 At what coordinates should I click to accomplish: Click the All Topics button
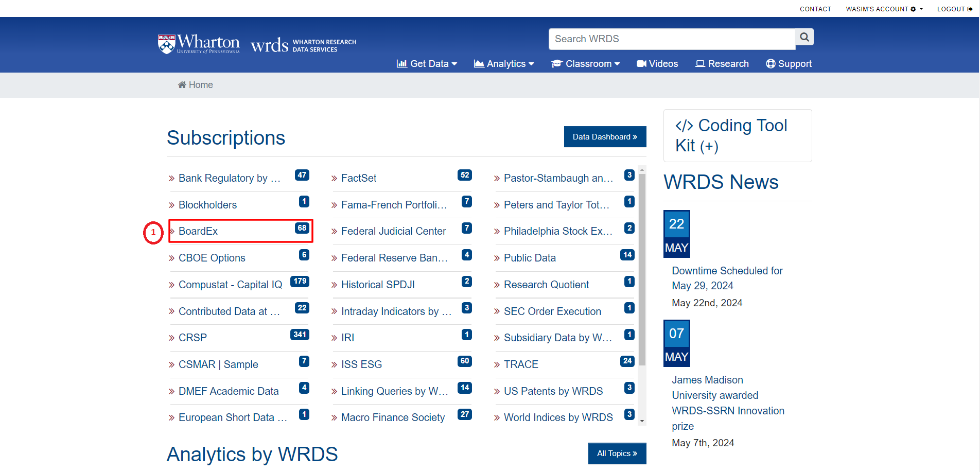coord(617,453)
